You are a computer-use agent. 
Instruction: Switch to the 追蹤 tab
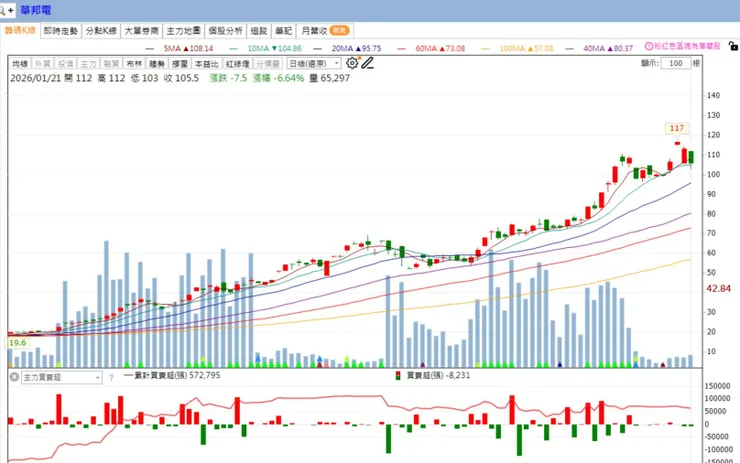click(x=259, y=31)
